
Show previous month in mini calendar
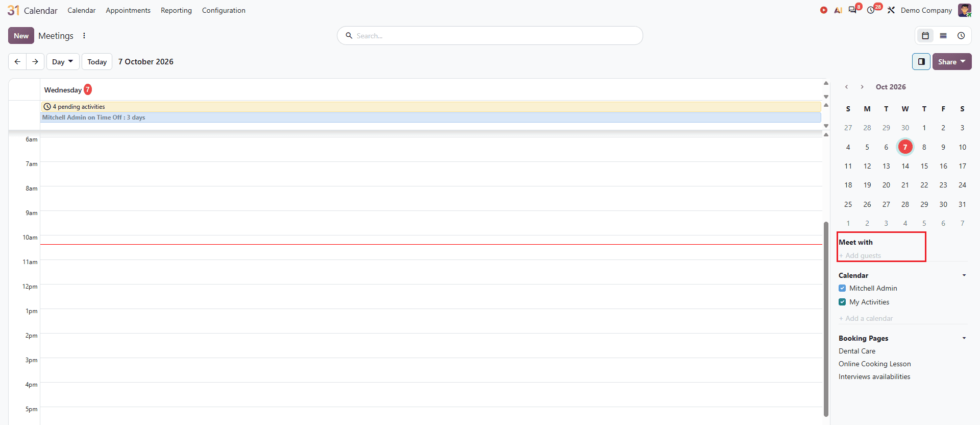[847, 87]
